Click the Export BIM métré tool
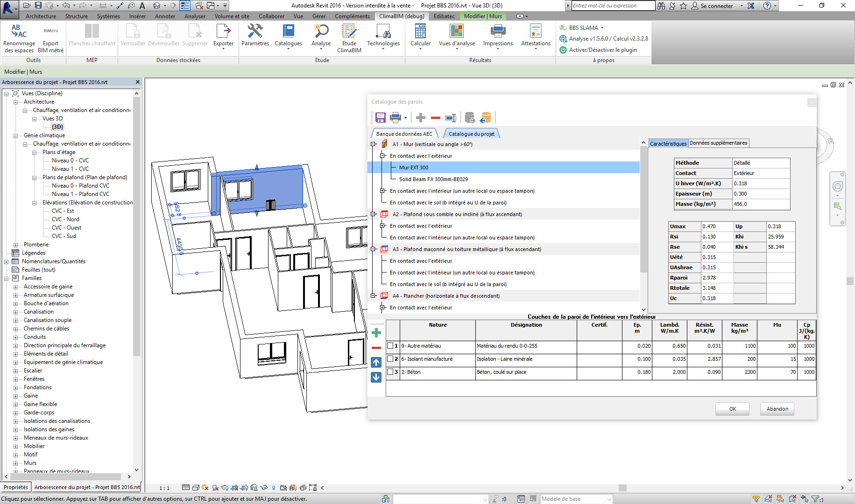The image size is (855, 504). 50,38
